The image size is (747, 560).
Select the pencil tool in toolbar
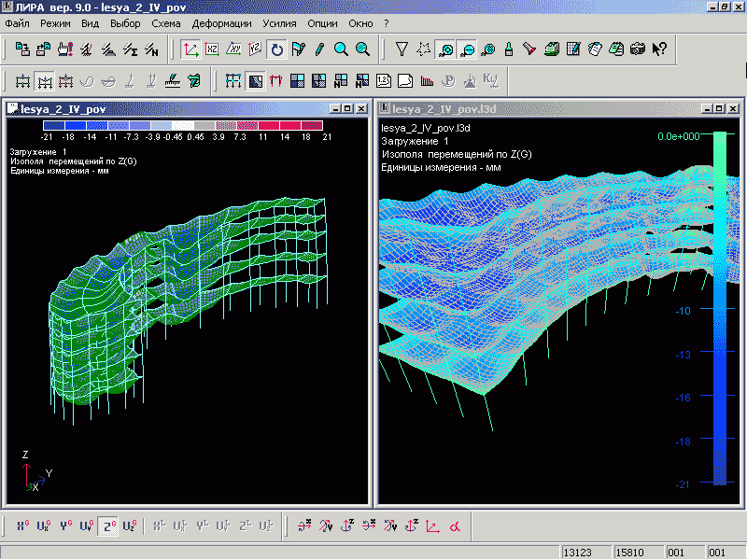[x=320, y=49]
